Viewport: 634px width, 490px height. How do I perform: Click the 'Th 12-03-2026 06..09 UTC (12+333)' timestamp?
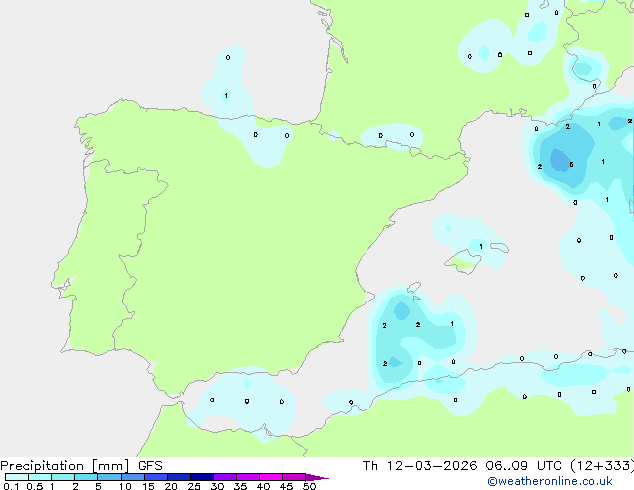point(498,466)
